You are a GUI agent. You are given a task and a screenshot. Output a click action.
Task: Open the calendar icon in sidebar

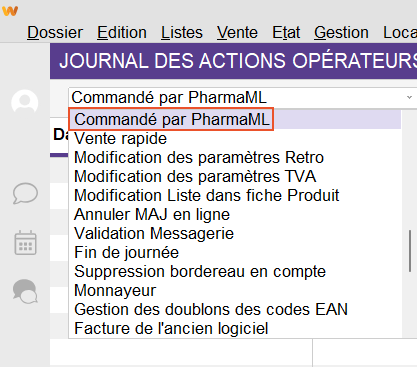[x=25, y=243]
